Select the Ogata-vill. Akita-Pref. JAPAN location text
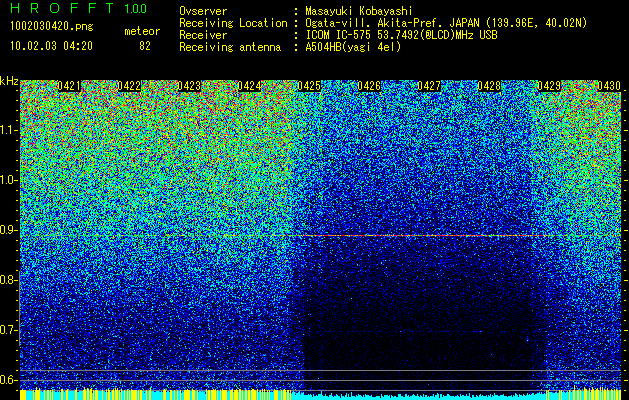This screenshot has height=400, width=629. (446, 23)
